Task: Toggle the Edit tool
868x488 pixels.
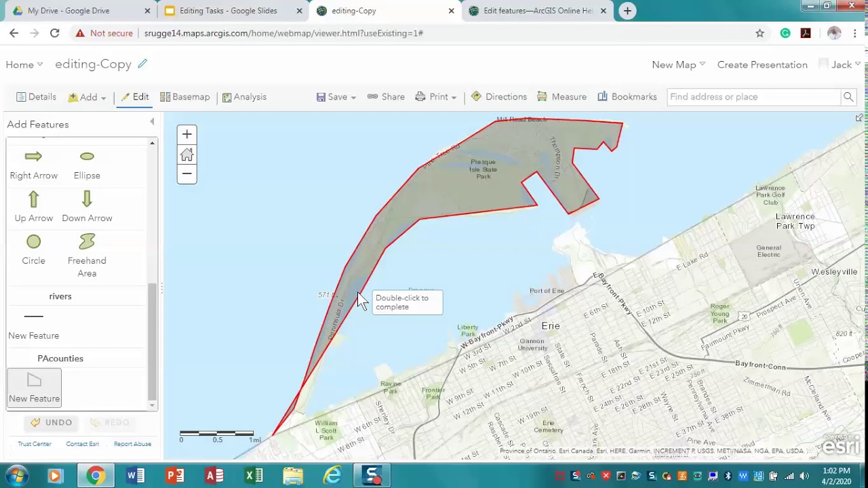Action: [134, 97]
